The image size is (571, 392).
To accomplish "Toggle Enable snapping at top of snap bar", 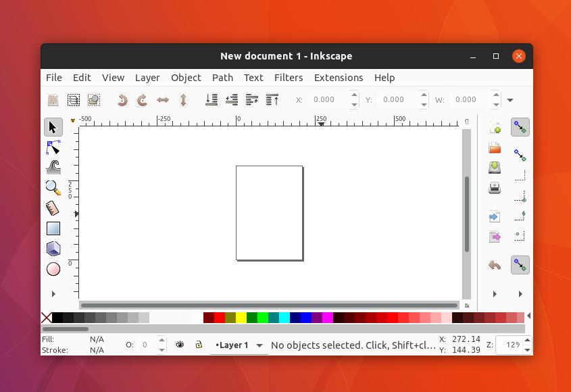I will tap(520, 127).
